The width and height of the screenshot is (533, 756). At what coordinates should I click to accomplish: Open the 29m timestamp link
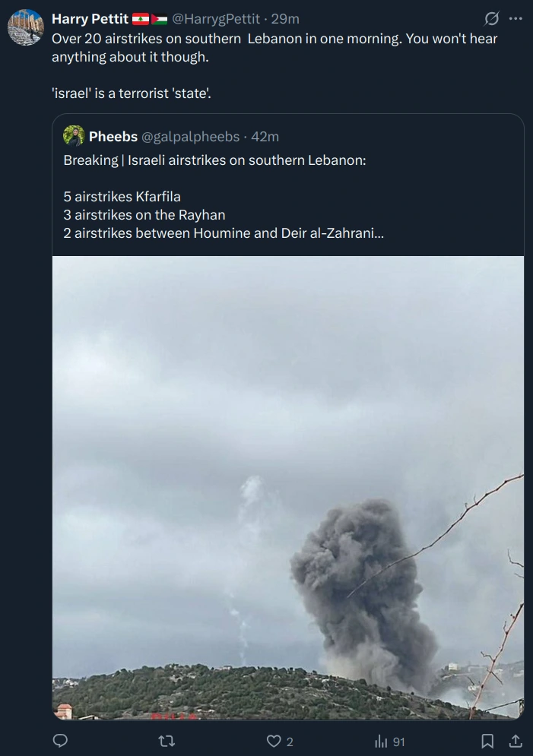[286, 19]
